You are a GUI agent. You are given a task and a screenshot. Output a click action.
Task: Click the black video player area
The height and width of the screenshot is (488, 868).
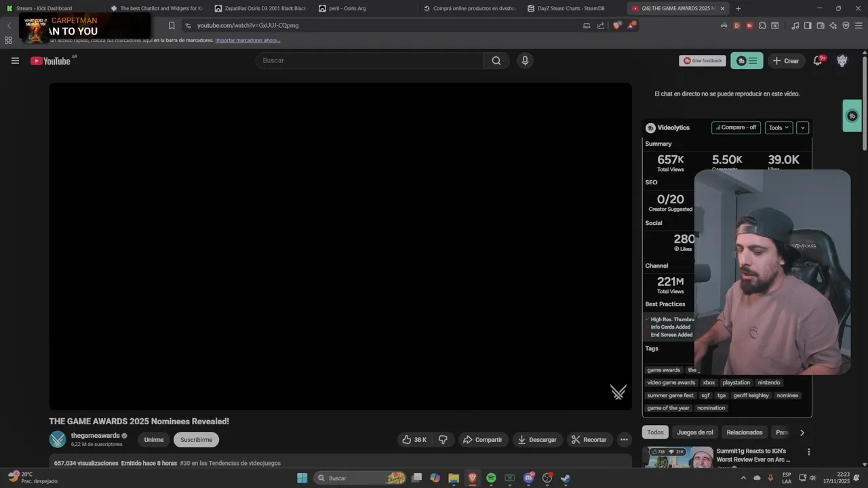click(340, 246)
